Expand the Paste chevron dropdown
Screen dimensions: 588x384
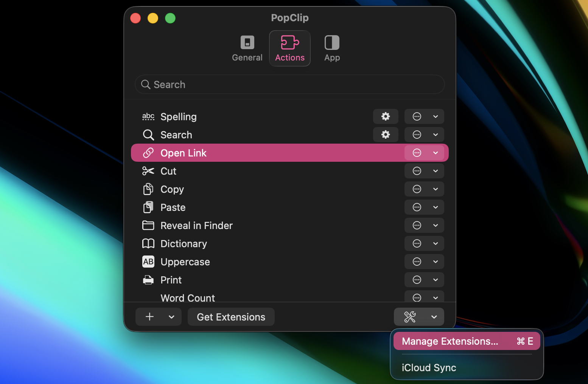[436, 207]
